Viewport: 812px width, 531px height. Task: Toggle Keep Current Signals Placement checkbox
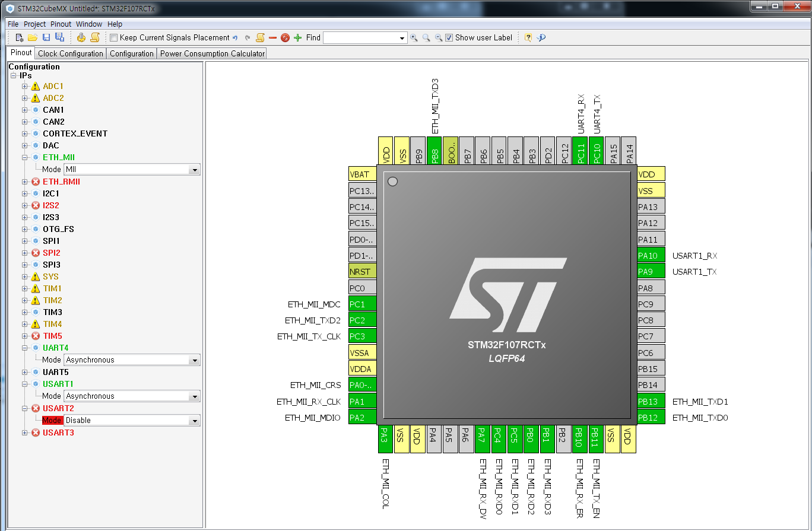pyautogui.click(x=113, y=38)
